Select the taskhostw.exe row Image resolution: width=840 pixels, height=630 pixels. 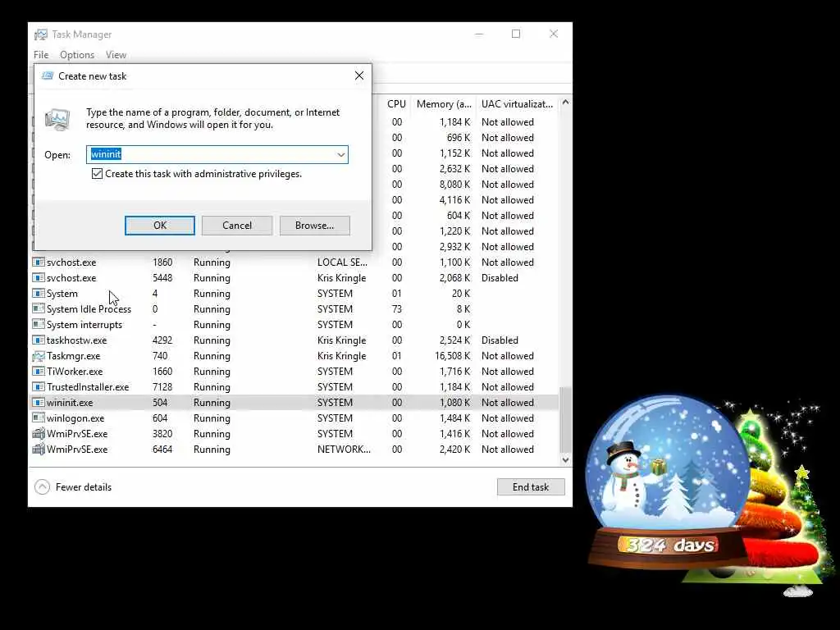coord(294,340)
